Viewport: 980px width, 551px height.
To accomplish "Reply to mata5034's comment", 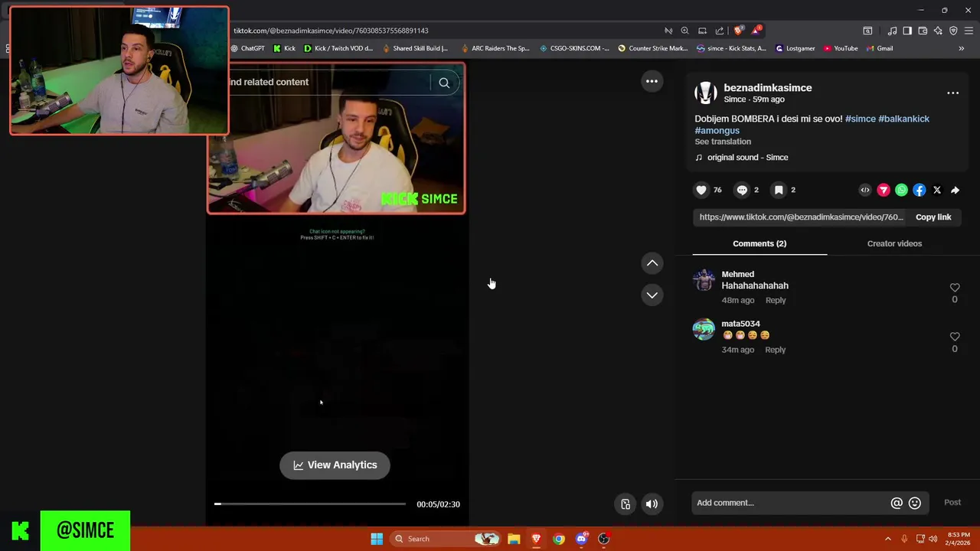I will pos(776,350).
